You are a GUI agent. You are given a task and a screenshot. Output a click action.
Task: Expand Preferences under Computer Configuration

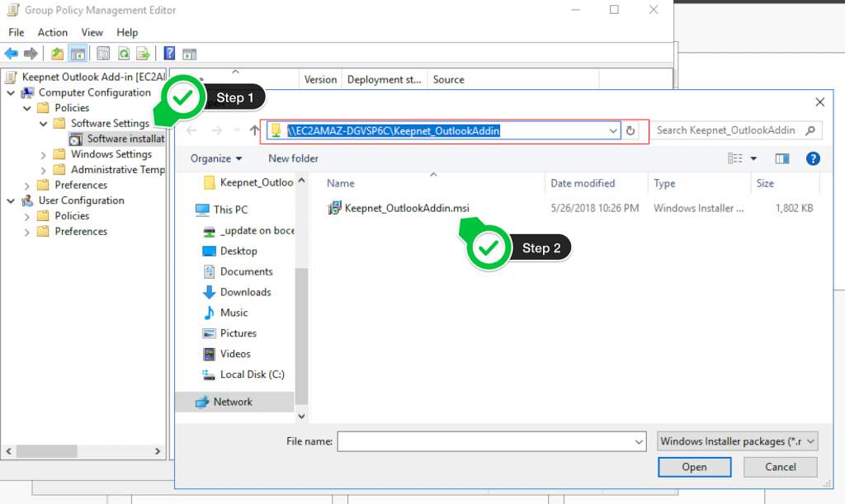[27, 186]
